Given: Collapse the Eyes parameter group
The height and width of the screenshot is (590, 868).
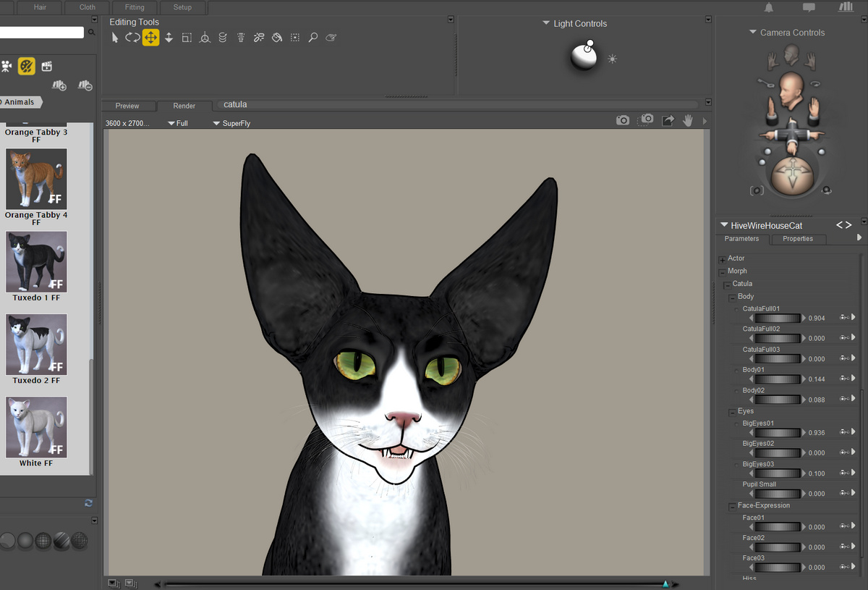Looking at the screenshot, I should tap(732, 412).
